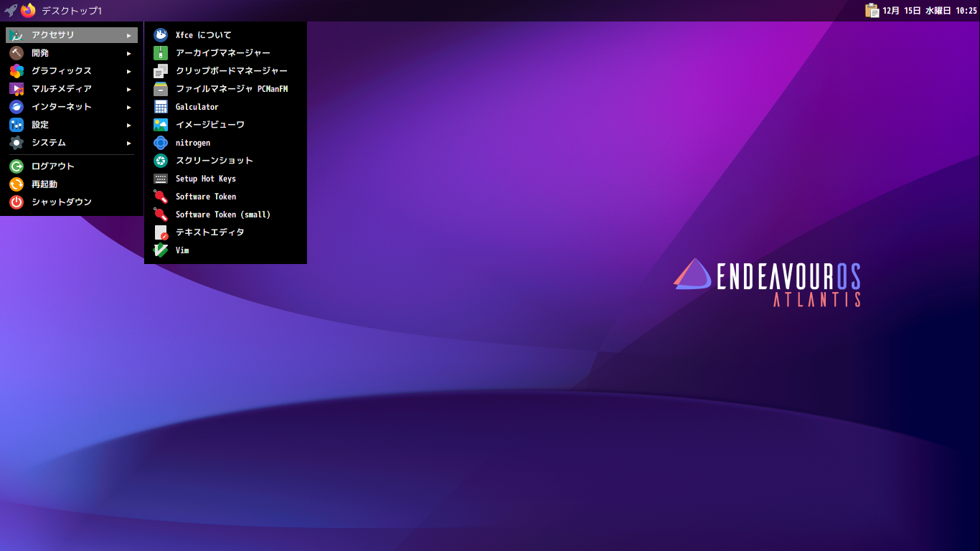Click the PCManFM file manager icon
The height and width of the screenshot is (551, 980).
161,89
